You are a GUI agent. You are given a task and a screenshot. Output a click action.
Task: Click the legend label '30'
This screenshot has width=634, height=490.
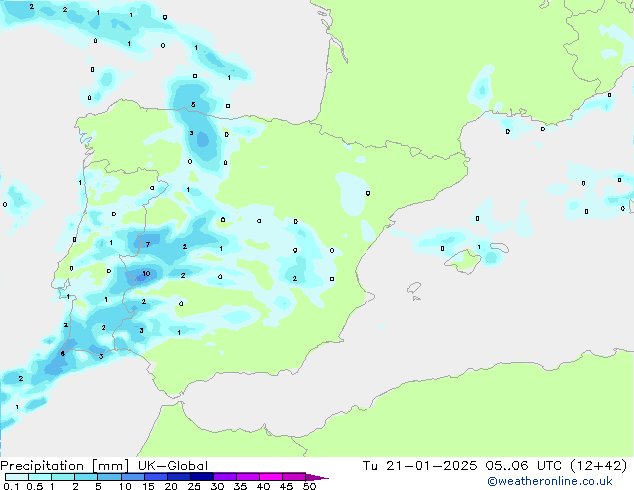click(217, 486)
